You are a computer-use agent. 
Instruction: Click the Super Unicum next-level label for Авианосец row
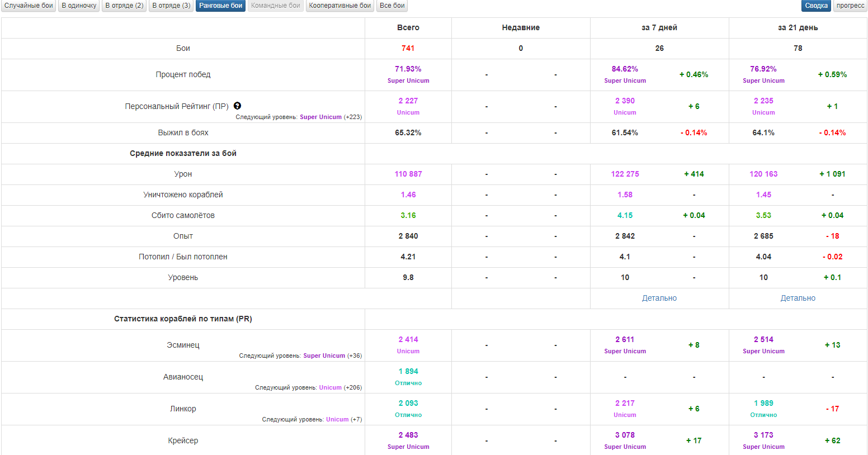point(330,387)
